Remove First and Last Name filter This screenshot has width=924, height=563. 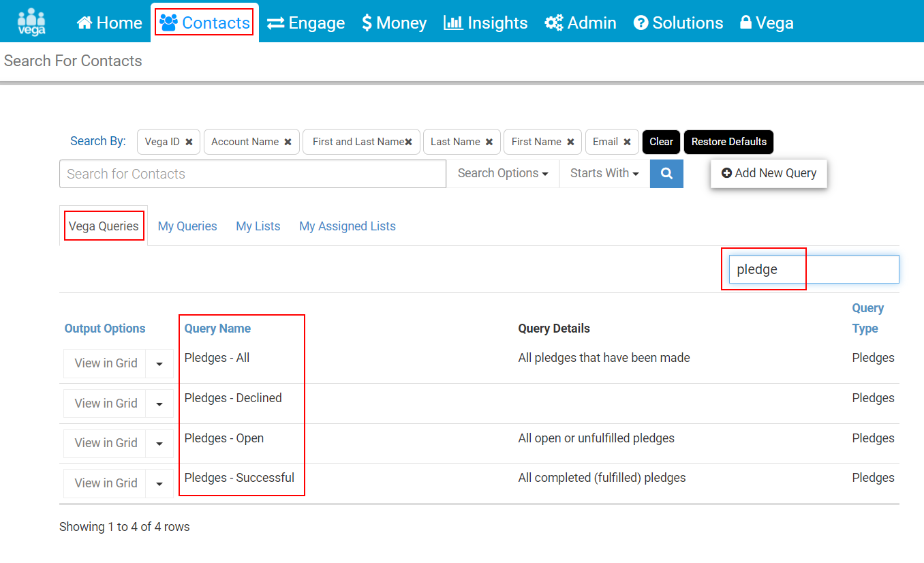[x=408, y=142]
